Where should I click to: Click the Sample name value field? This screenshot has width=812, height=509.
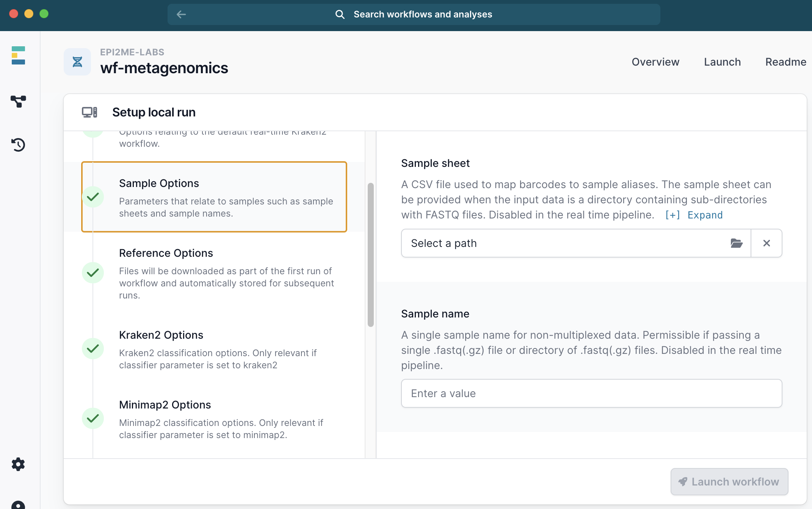(x=591, y=393)
